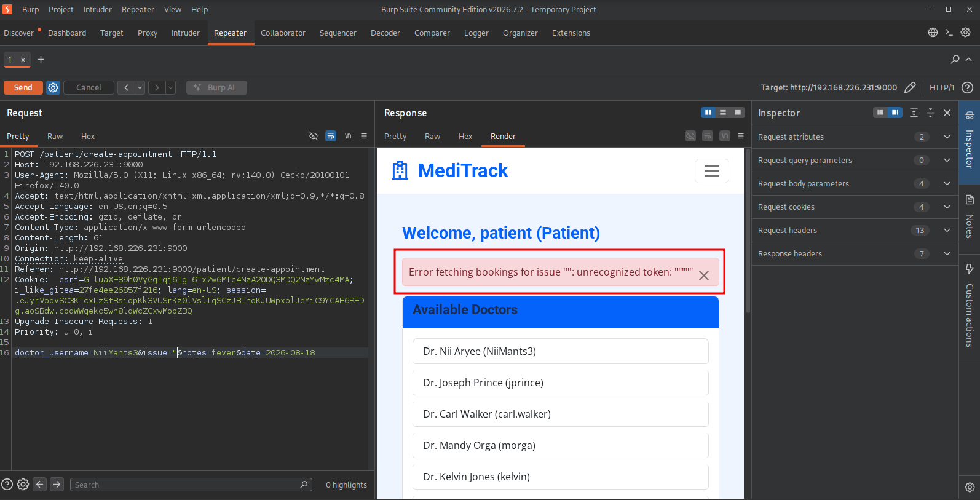980x500 pixels.
Task: Open the Repeater search magnifier icon
Action: click(x=955, y=59)
